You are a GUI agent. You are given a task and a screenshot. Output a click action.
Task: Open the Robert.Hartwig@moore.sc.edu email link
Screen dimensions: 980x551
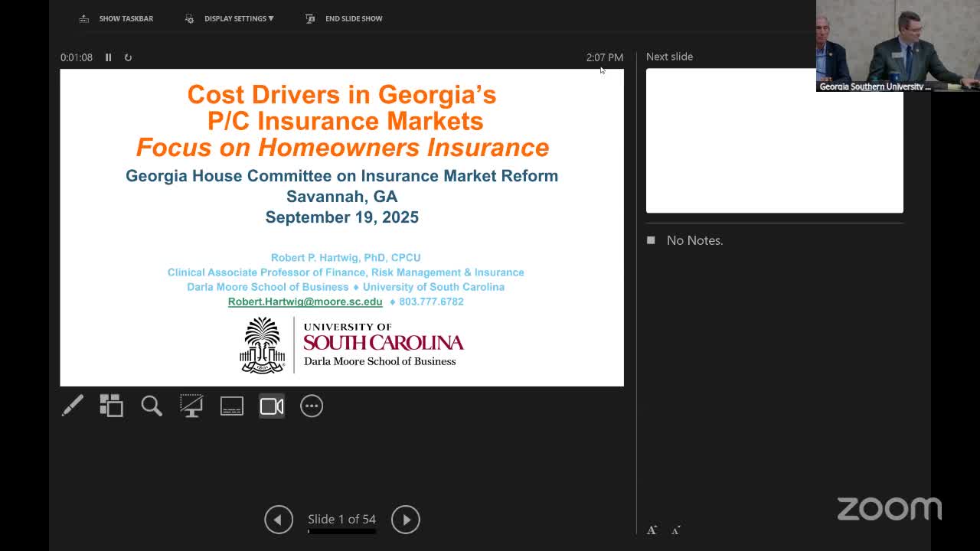(305, 302)
